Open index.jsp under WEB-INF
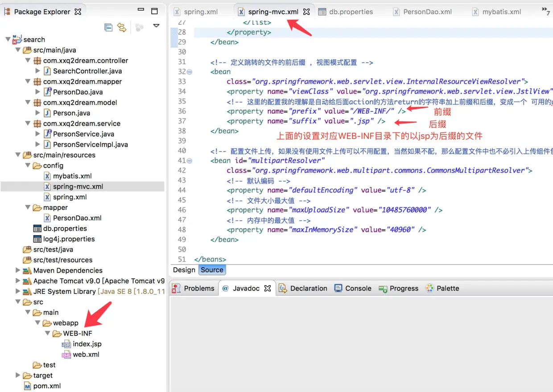This screenshot has height=392, width=553. click(87, 344)
